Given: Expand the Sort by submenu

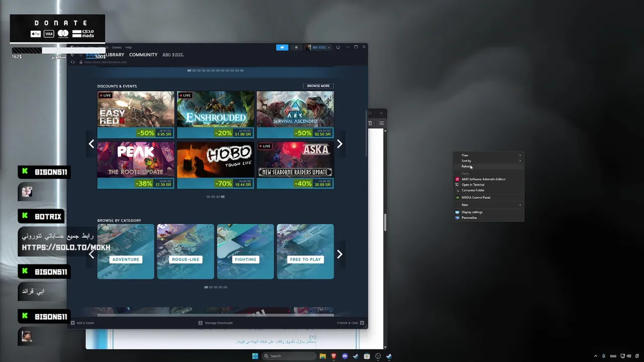Looking at the screenshot, I should click(x=489, y=161).
